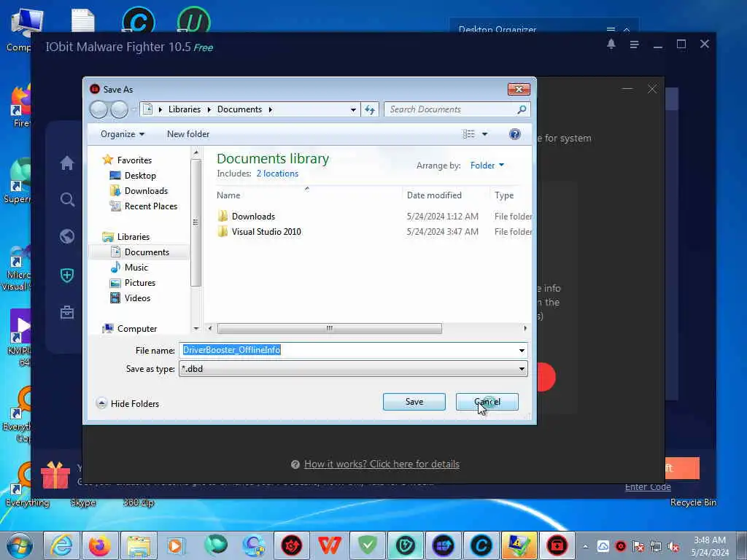The image size is (747, 560).
Task: Select Desktop under Favorites
Action: (x=140, y=176)
